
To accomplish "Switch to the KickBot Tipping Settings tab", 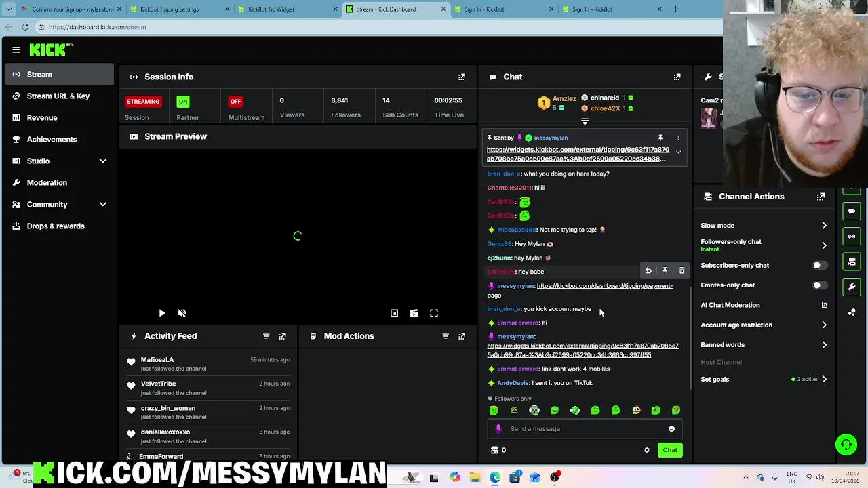I will click(x=178, y=9).
